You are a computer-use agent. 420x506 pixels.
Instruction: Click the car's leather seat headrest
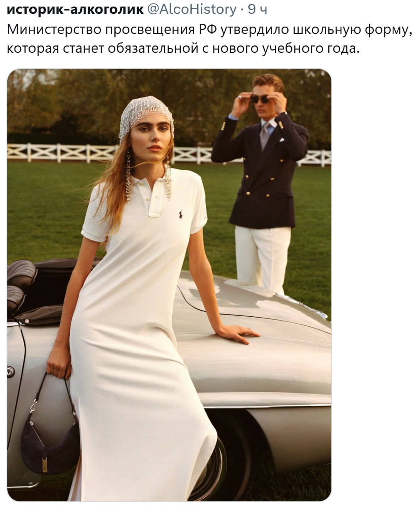point(21,273)
